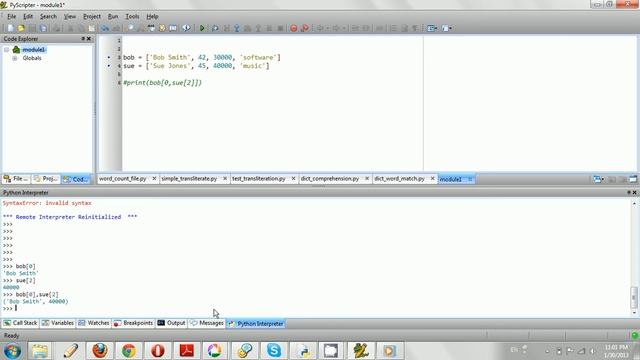Screen dimensions: 640x360
Task: Close the Code Explorer panel
Action: (89, 38)
